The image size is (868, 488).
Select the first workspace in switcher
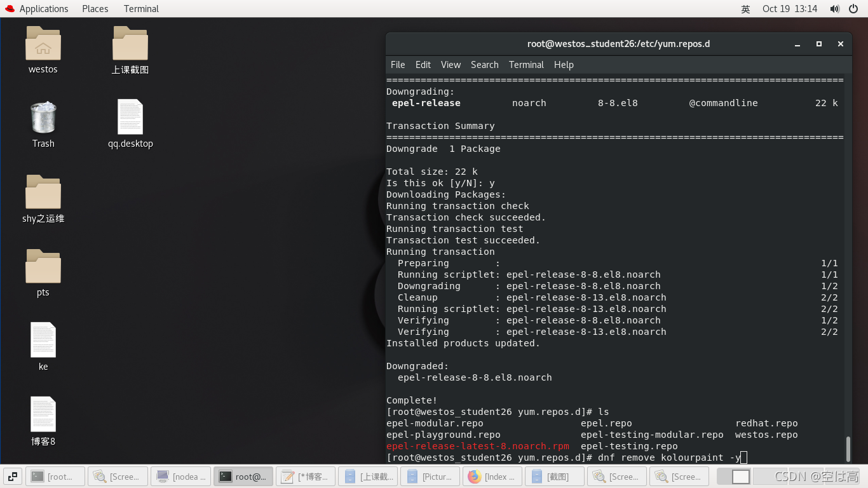[735, 477]
